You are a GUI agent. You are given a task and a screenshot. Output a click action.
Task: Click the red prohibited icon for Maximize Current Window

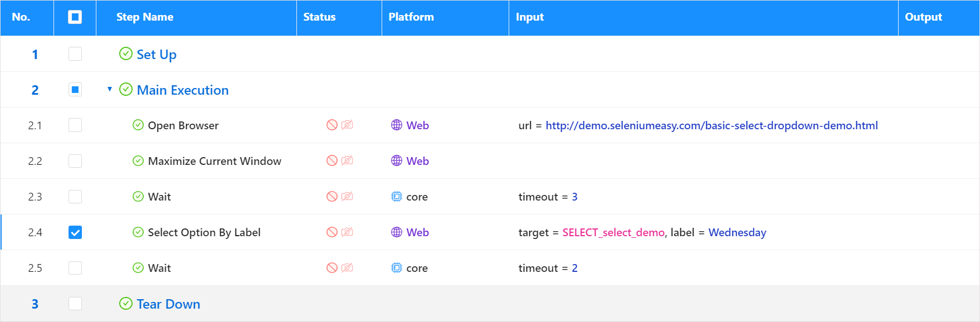[x=332, y=160]
